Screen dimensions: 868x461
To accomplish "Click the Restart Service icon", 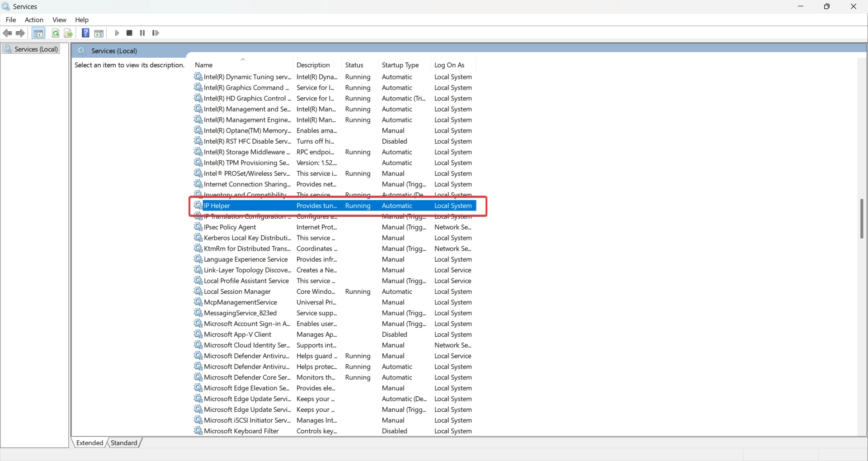I will (x=156, y=33).
